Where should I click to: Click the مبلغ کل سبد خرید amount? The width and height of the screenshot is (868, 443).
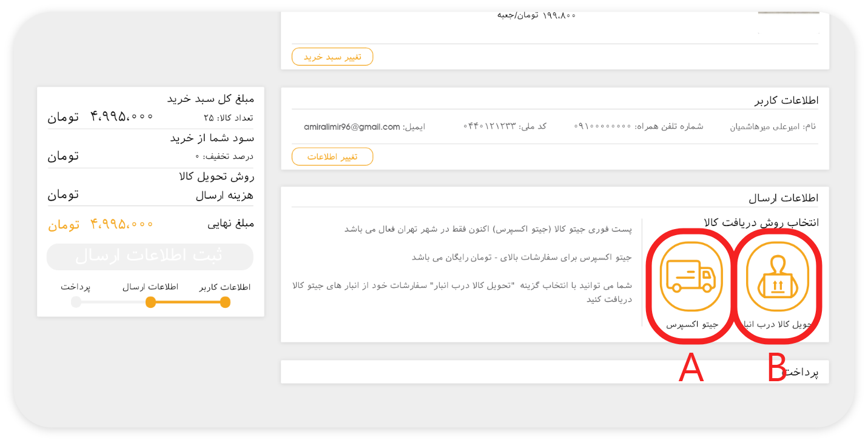(x=122, y=116)
